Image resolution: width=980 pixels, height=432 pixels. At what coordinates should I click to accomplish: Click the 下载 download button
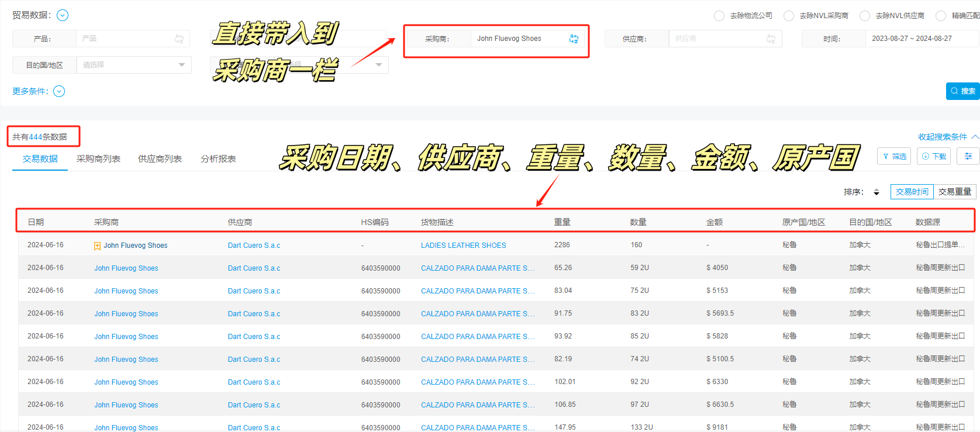click(934, 156)
